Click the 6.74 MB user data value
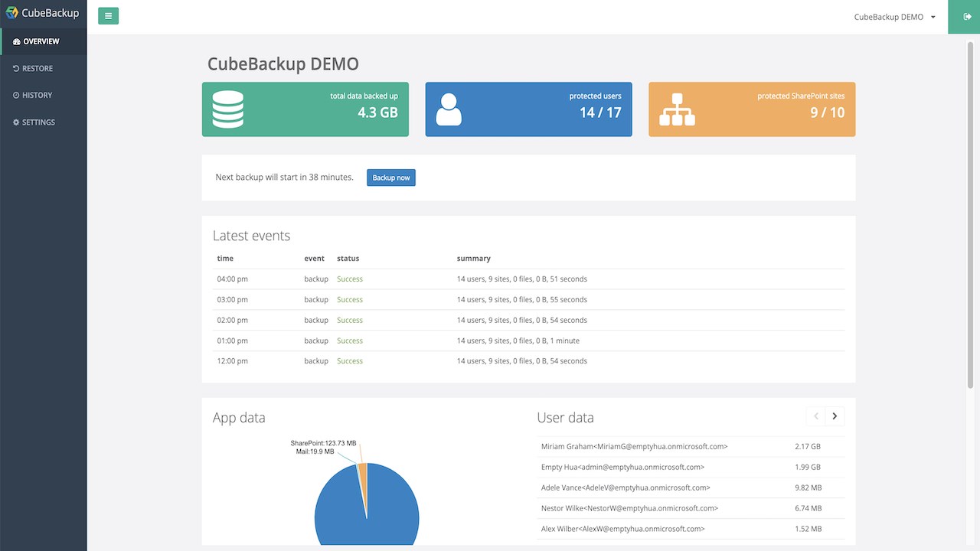The width and height of the screenshot is (980, 551). (x=808, y=508)
